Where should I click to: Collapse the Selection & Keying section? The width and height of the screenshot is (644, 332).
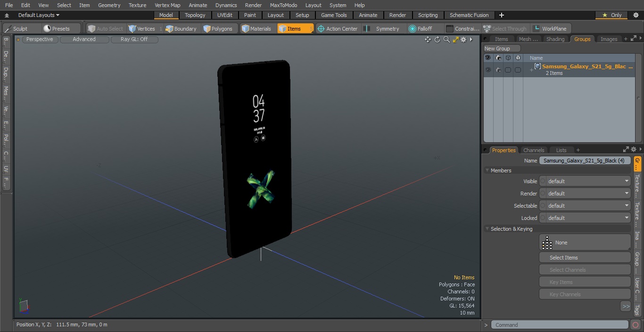coord(487,229)
